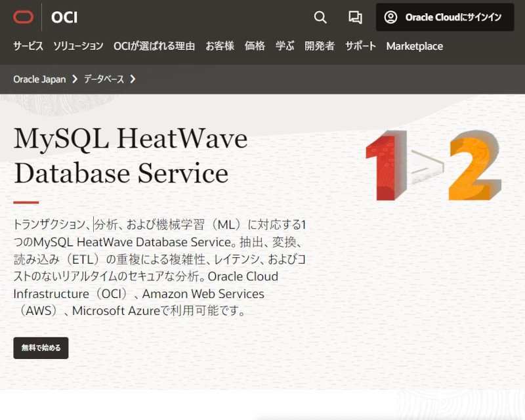Click the 無料で始める button
Viewport: 525px width, 420px height.
click(40, 348)
